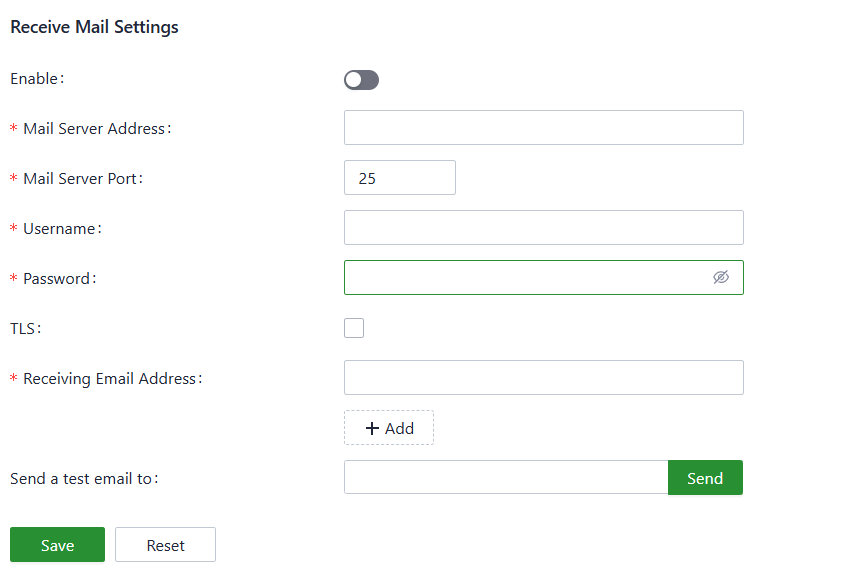Click the Receive Mail Settings heading
Screen dimensions: 864x580
(94, 27)
